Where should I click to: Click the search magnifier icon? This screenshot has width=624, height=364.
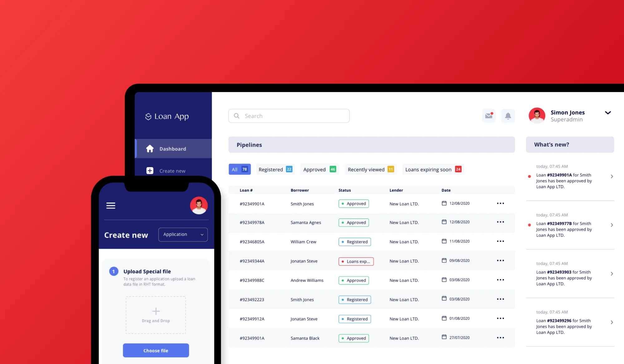pos(236,116)
